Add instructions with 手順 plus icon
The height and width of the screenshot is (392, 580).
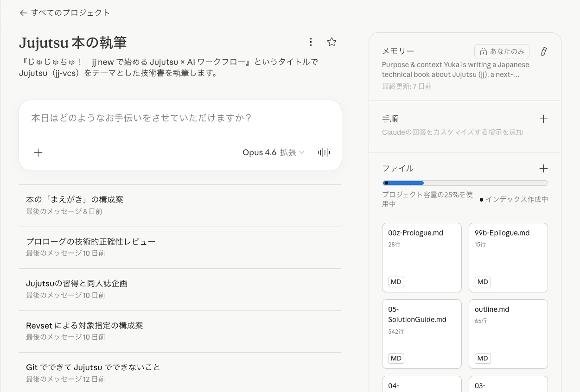click(543, 119)
